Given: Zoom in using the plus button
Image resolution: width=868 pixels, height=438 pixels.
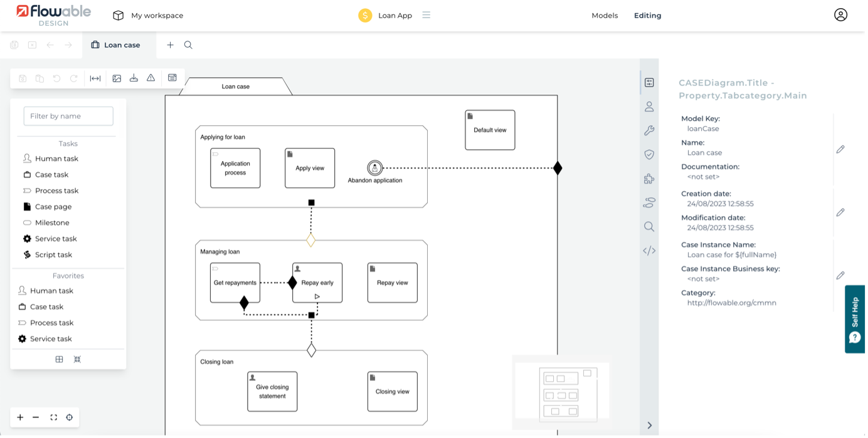Looking at the screenshot, I should click(x=20, y=417).
